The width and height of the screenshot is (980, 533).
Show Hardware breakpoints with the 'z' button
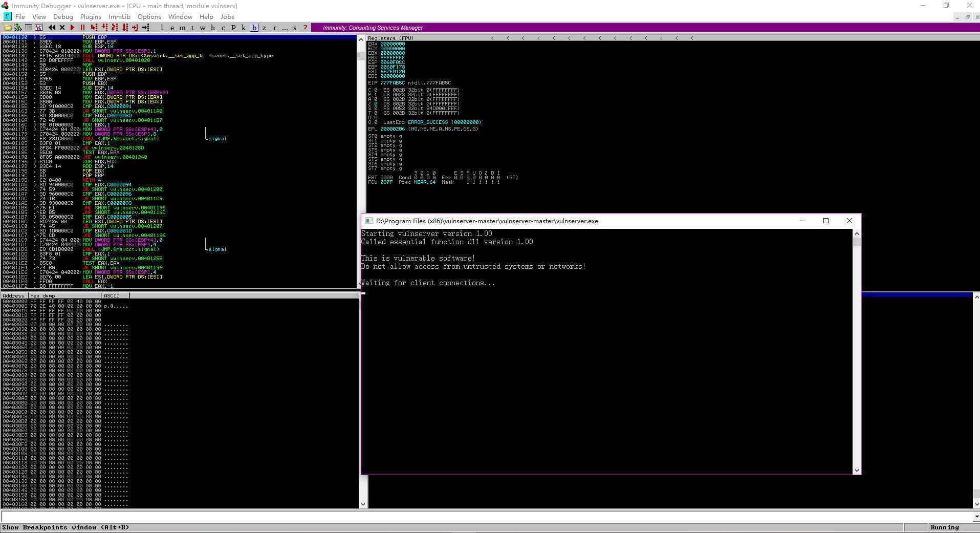click(264, 28)
